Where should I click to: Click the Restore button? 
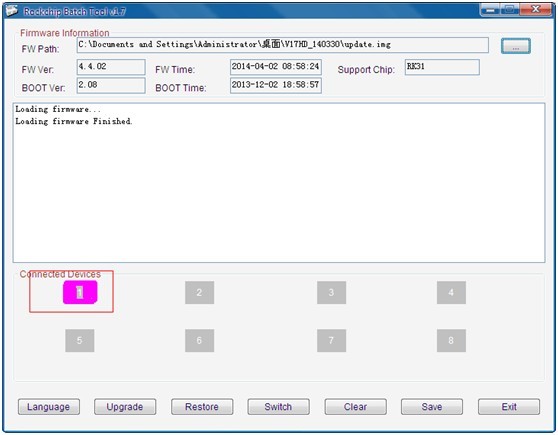[202, 407]
